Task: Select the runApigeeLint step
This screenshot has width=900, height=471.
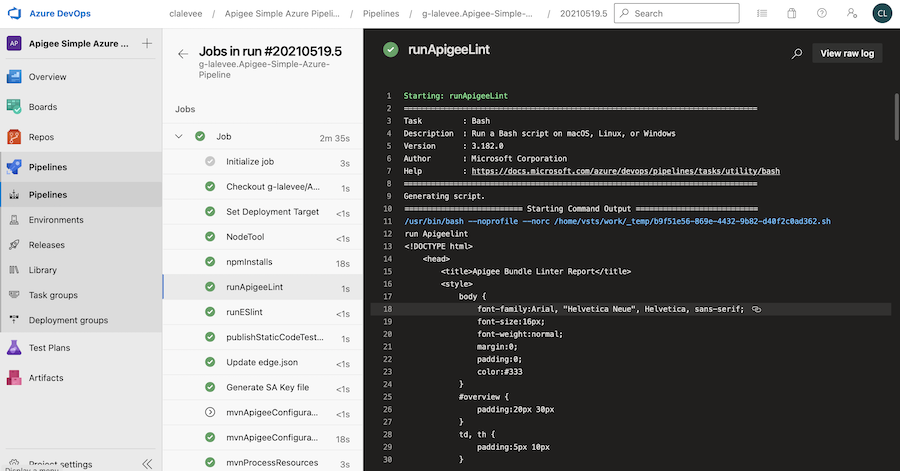Action: (x=263, y=287)
